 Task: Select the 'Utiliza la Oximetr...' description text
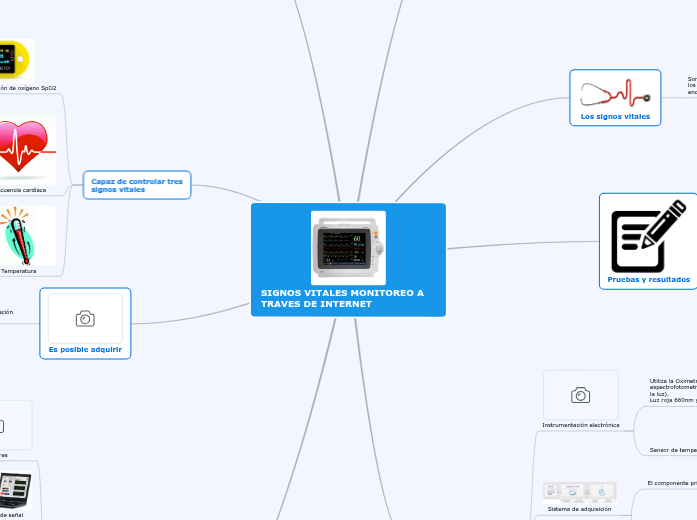tap(672, 390)
